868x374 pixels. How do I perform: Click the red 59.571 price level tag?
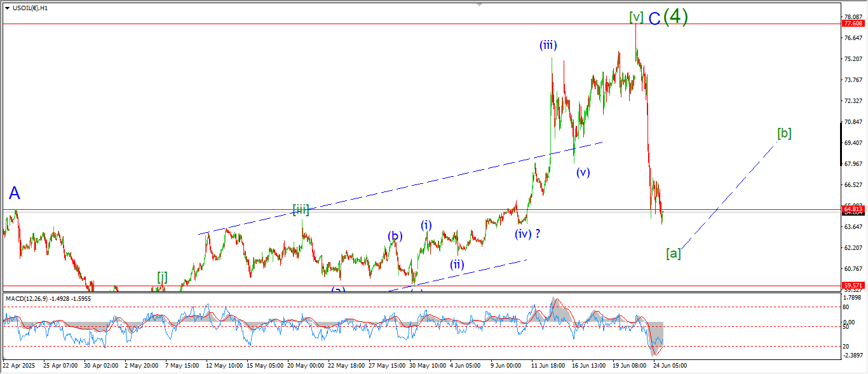(853, 286)
